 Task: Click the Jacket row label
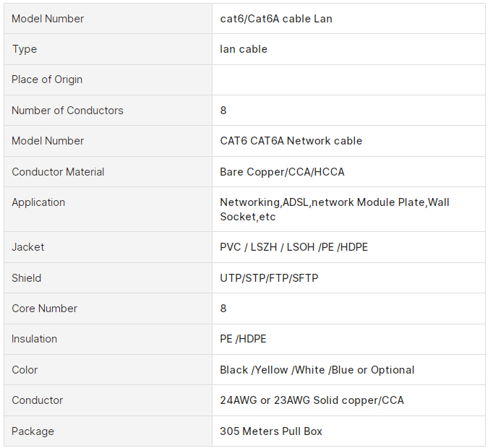[28, 247]
